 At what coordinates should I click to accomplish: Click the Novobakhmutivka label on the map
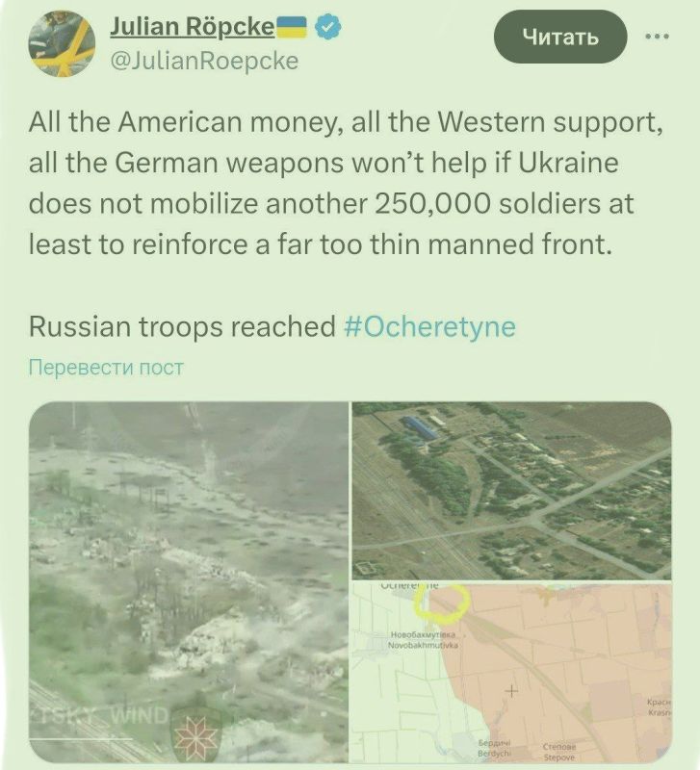click(423, 640)
